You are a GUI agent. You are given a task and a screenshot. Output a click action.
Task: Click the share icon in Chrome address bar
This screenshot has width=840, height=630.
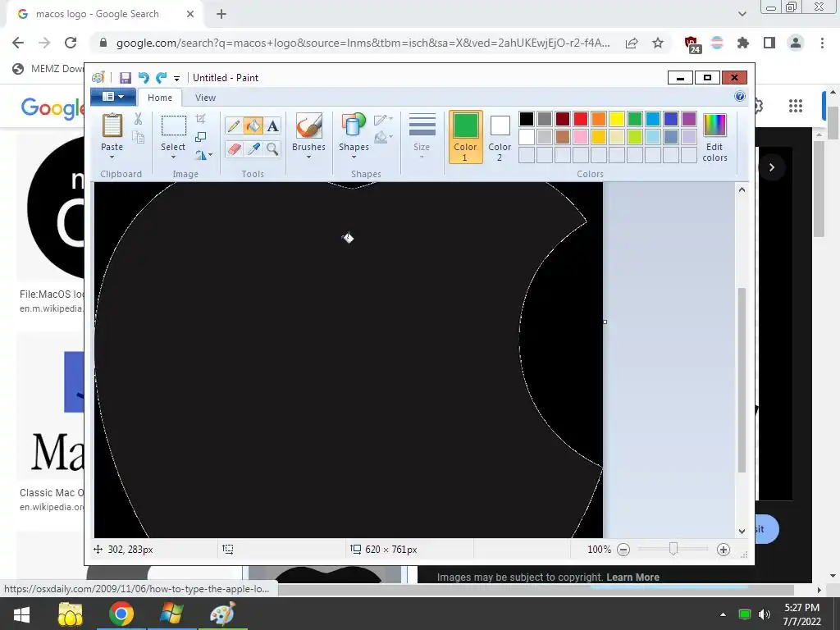pyautogui.click(x=632, y=43)
